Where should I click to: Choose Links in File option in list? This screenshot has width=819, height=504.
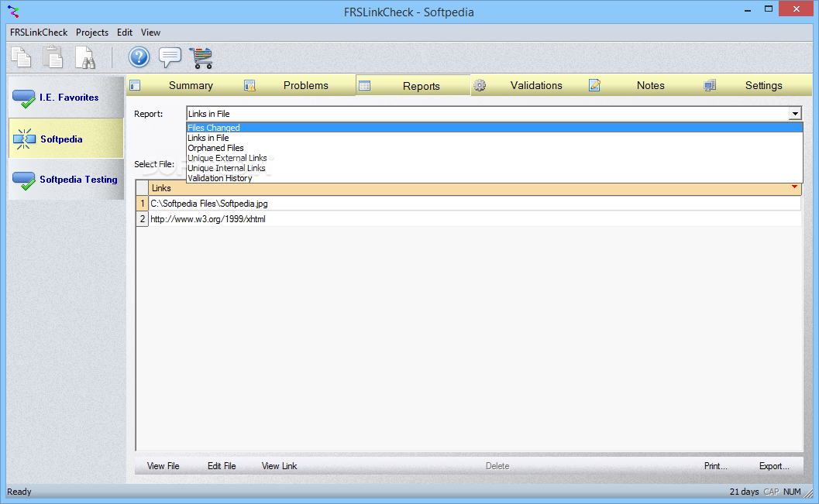[x=494, y=138]
